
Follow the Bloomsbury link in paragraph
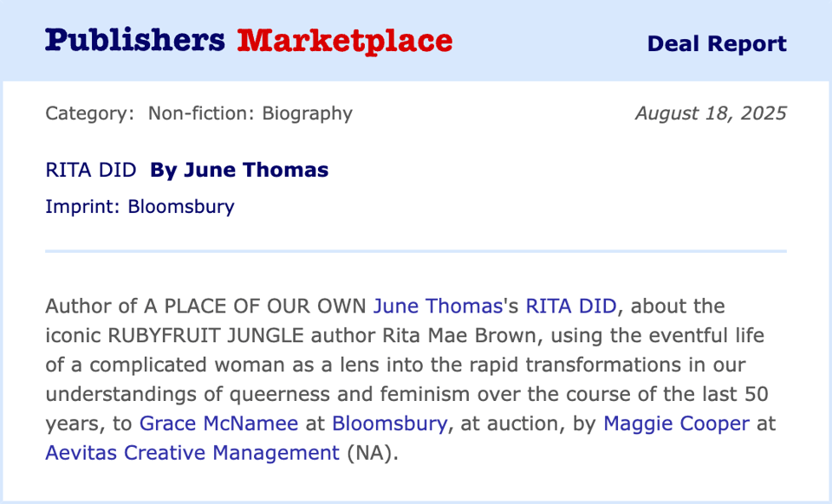tap(389, 423)
